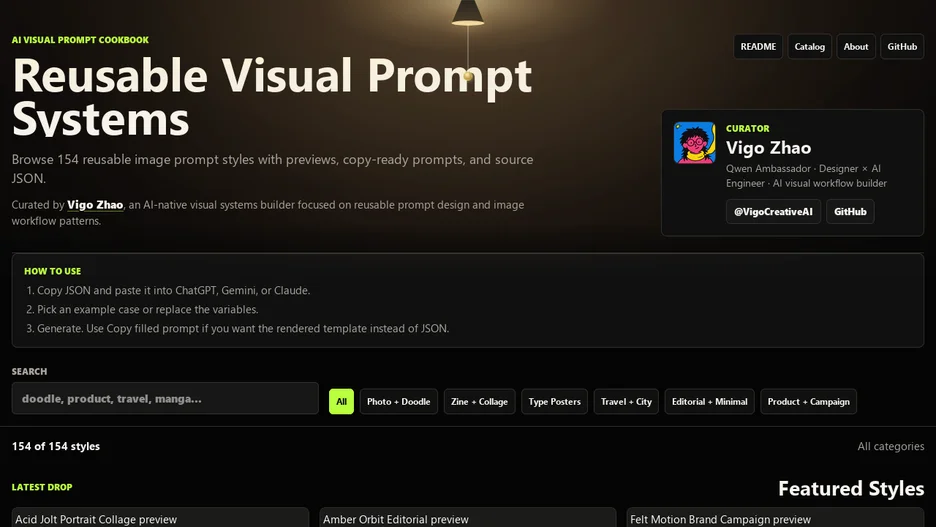The height and width of the screenshot is (527, 936).
Task: Follow the Vigo Zhao link in description
Action: click(95, 205)
